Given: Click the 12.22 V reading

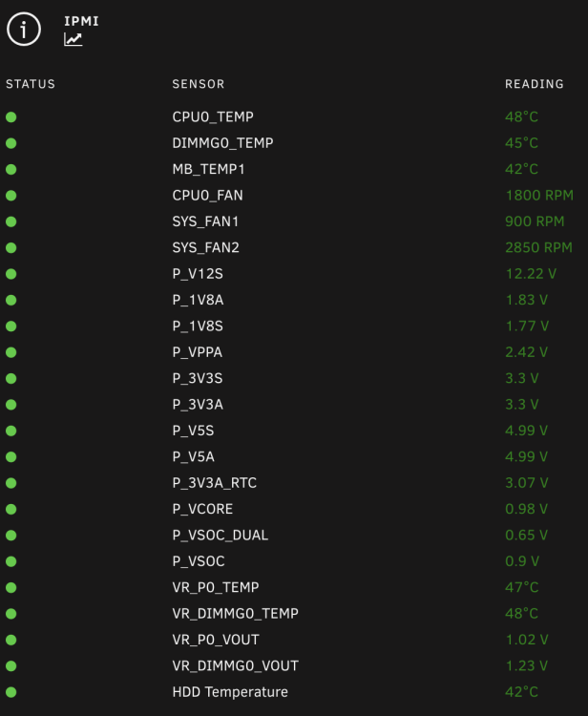Looking at the screenshot, I should tap(531, 274).
